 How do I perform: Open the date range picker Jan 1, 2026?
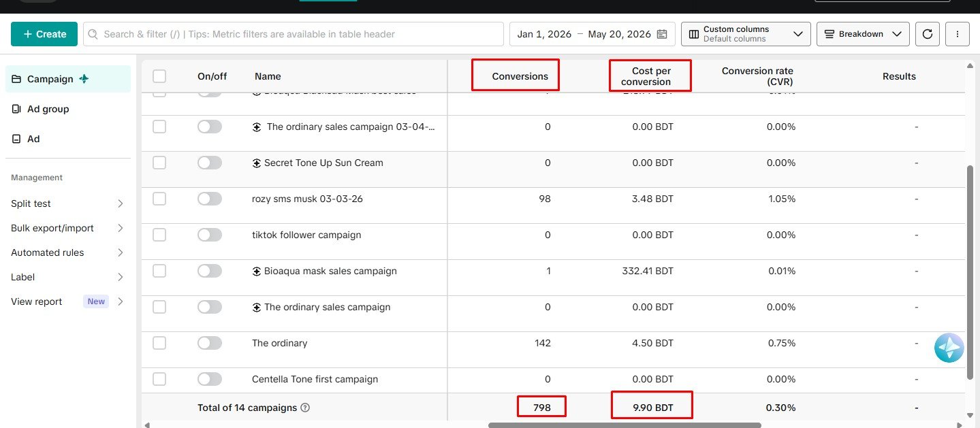tap(592, 34)
